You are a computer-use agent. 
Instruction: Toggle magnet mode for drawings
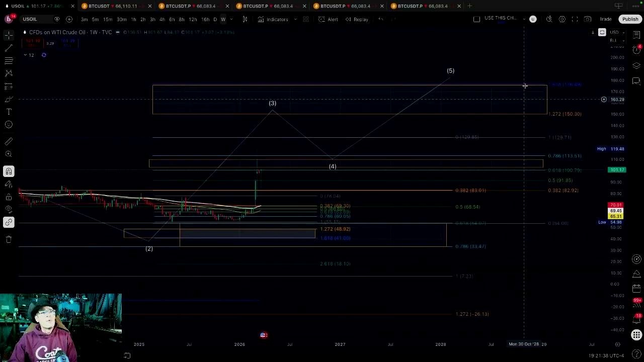click(x=9, y=171)
